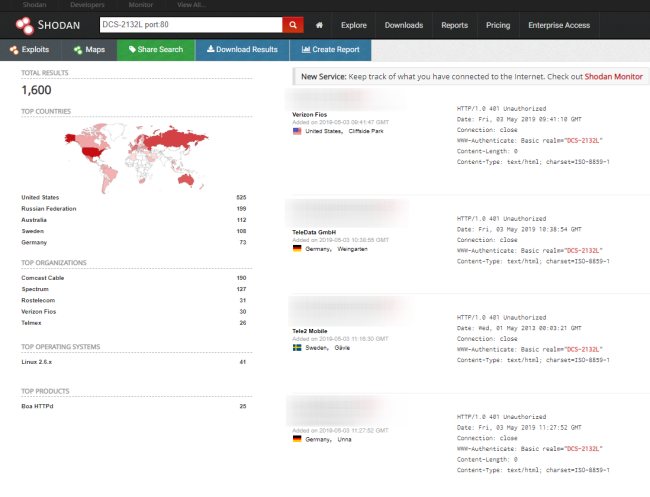
Task: Filter by Spectrum organization
Action: coord(35,289)
